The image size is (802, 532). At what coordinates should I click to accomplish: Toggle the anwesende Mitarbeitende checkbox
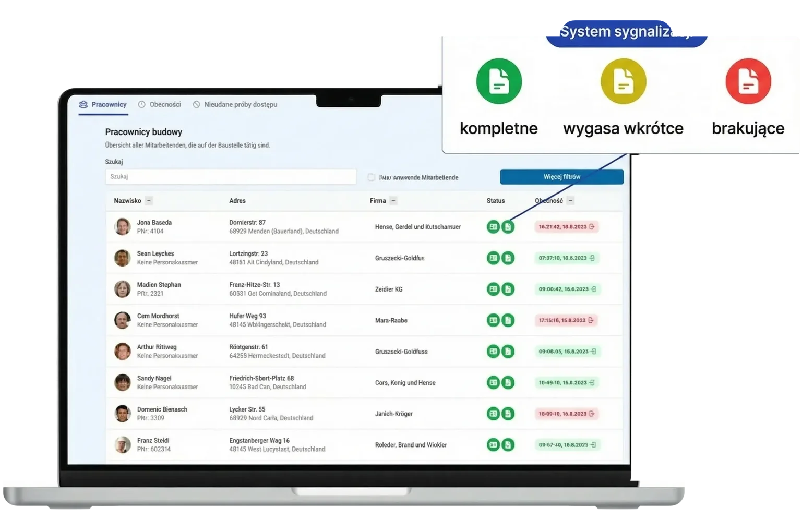[x=372, y=177]
